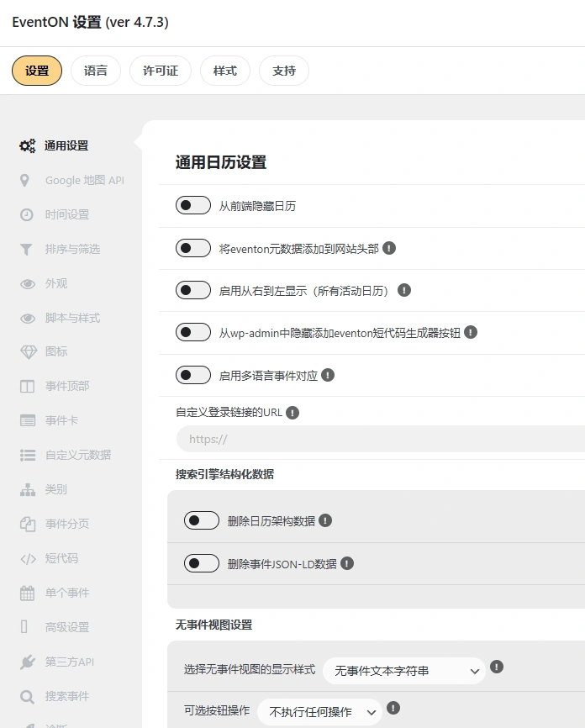Click the code brackets icon for 短代码
585x728 pixels.
(28, 558)
